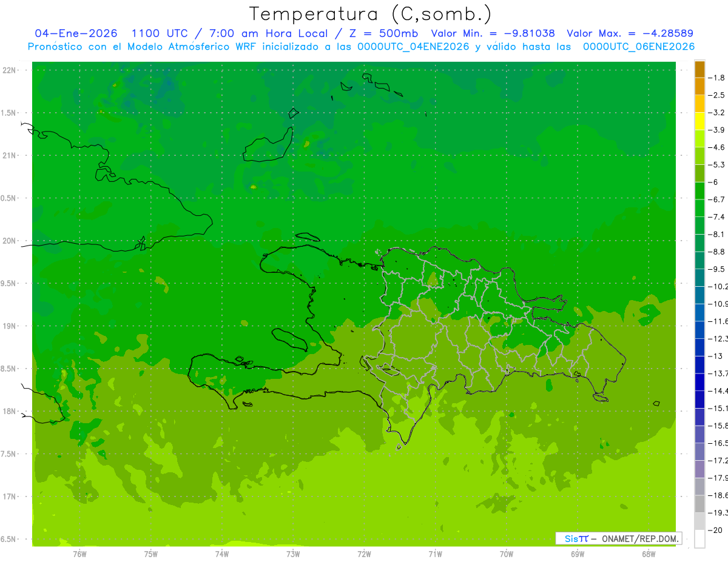Click the "-2.5" color scale value
The image size is (728, 562).
718,95
